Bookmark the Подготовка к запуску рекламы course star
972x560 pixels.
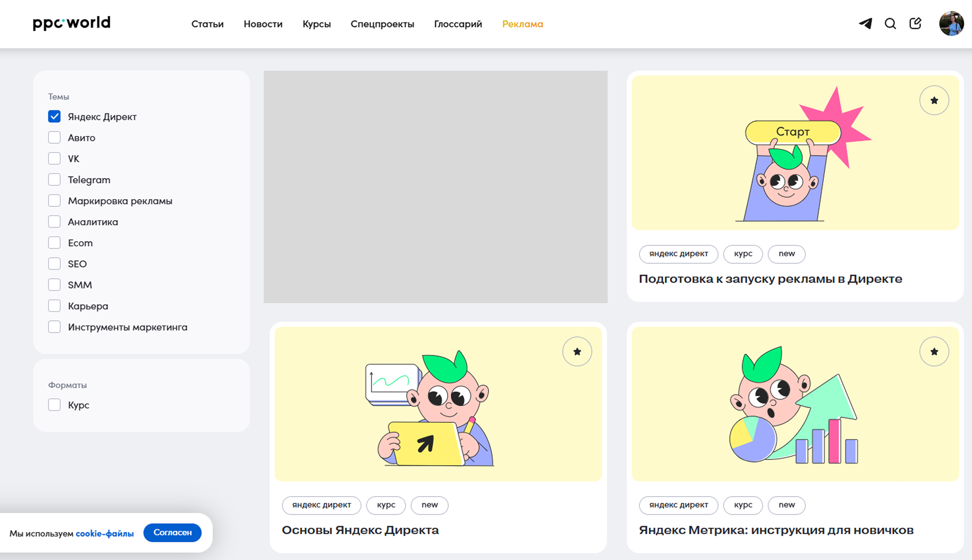(x=934, y=100)
